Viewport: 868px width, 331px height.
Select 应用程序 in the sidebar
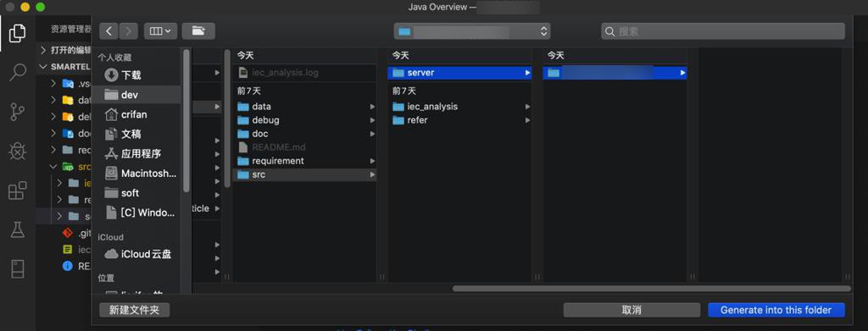pyautogui.click(x=136, y=153)
